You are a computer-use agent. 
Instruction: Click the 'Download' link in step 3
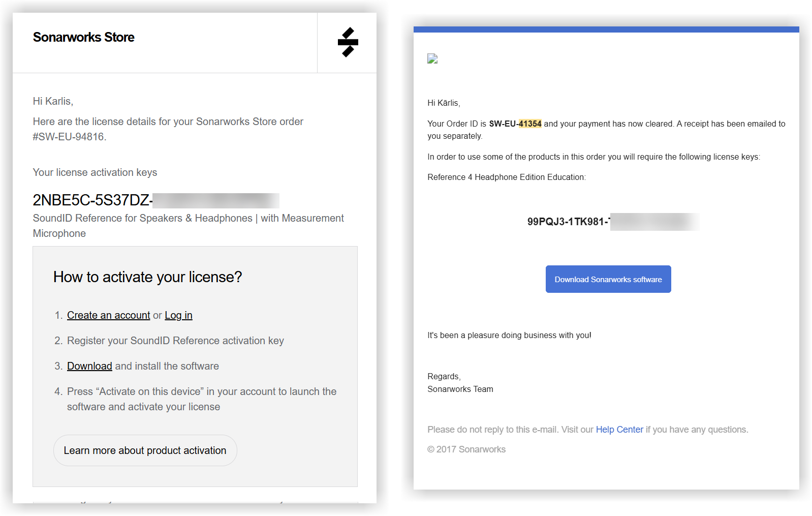coord(89,366)
